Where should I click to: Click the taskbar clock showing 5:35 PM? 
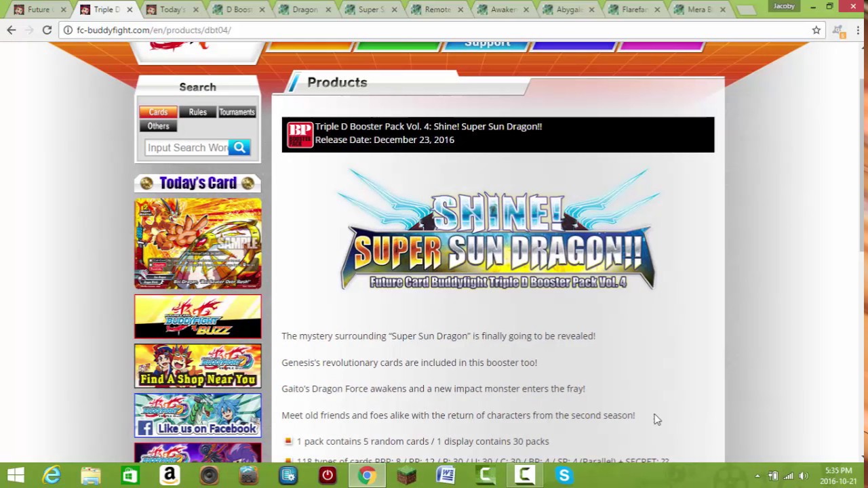coord(838,475)
